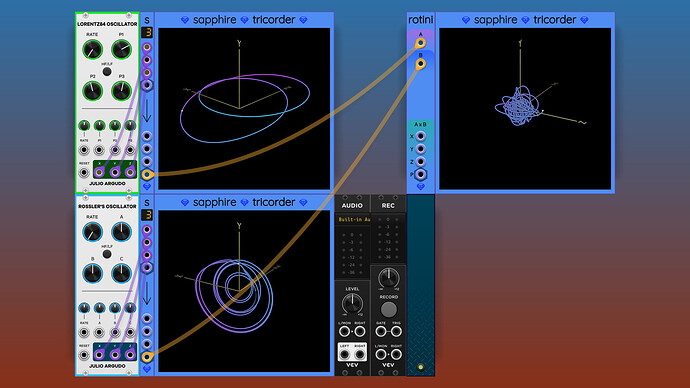
Task: Toggle the RECORD button on REC
Action: click(389, 310)
